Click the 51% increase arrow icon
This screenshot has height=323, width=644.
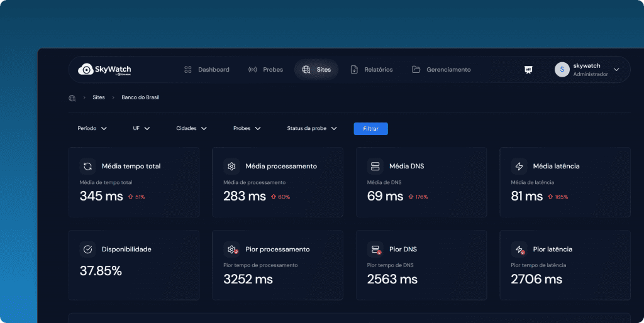click(x=131, y=197)
